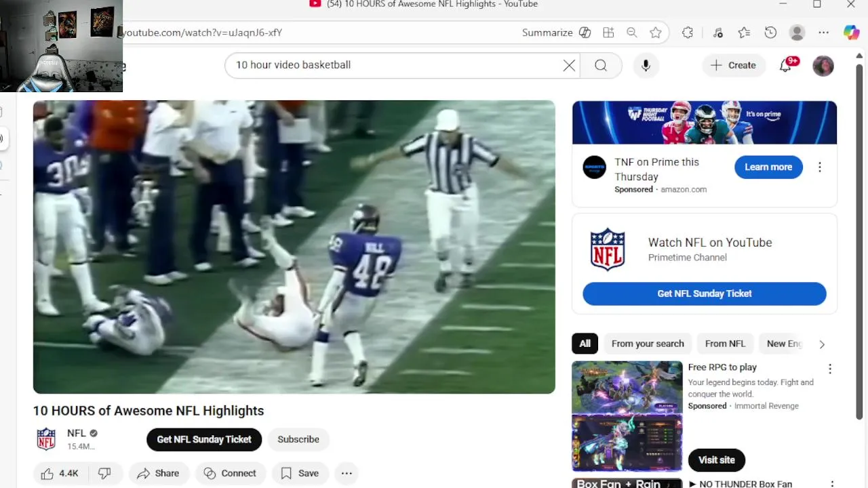Dislike this video
Viewport: 868px width, 488px height.
pyautogui.click(x=104, y=474)
